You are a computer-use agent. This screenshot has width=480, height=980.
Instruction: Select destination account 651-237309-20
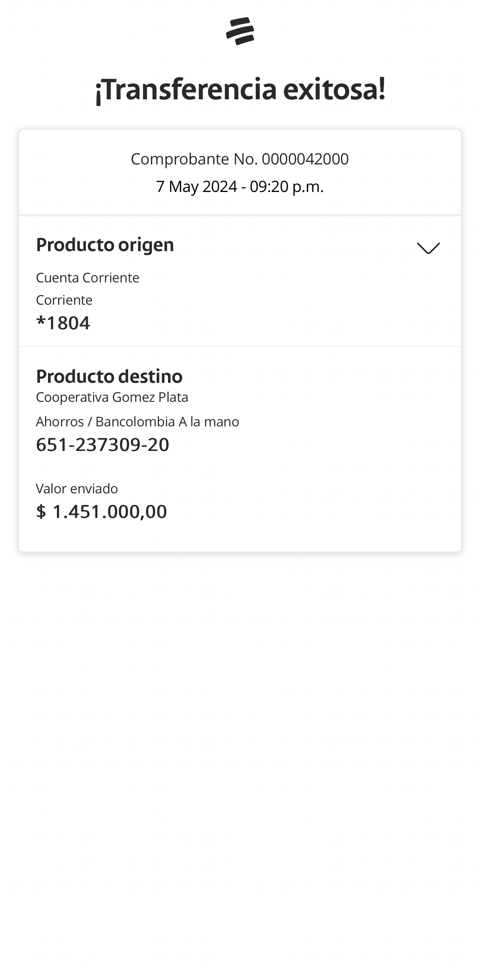(x=102, y=444)
